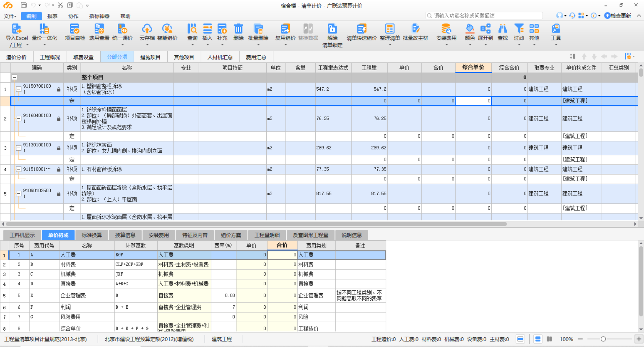Click the save icon in title bar
The width and height of the screenshot is (644, 347).
coord(23,5)
